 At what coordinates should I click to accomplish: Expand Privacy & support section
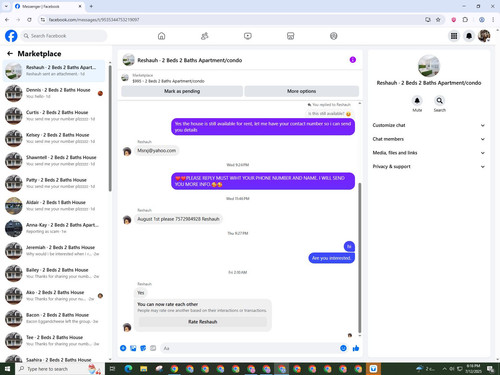tap(429, 166)
